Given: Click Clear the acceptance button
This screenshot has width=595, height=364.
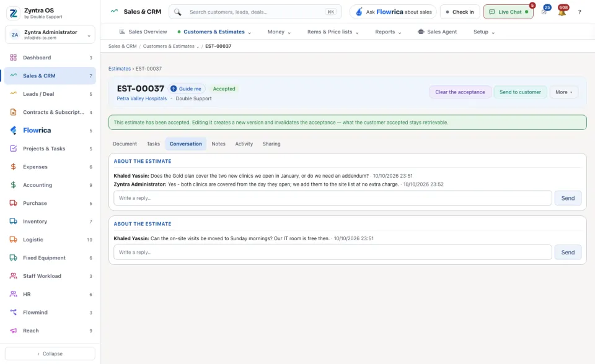Looking at the screenshot, I should pos(460,92).
